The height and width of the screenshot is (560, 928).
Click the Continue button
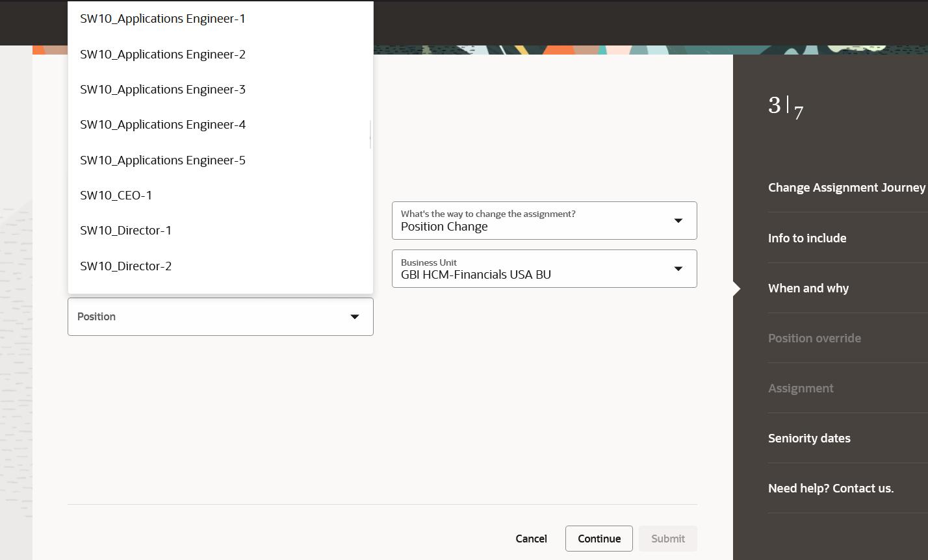(x=599, y=539)
